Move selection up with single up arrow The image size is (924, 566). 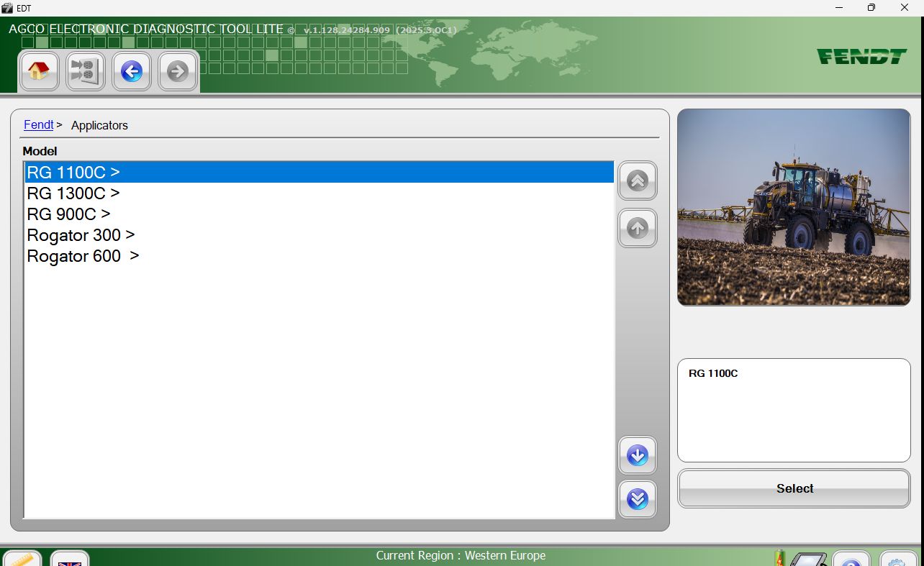coord(638,228)
